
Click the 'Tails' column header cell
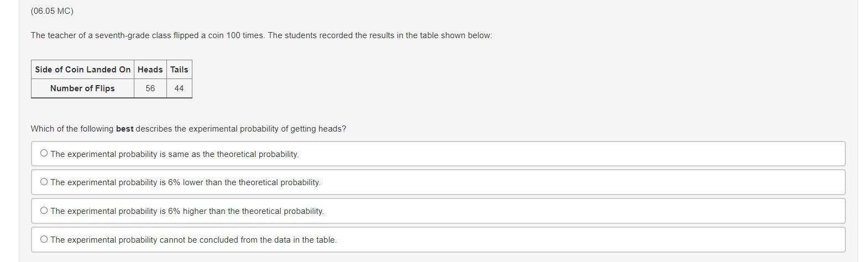pyautogui.click(x=179, y=70)
